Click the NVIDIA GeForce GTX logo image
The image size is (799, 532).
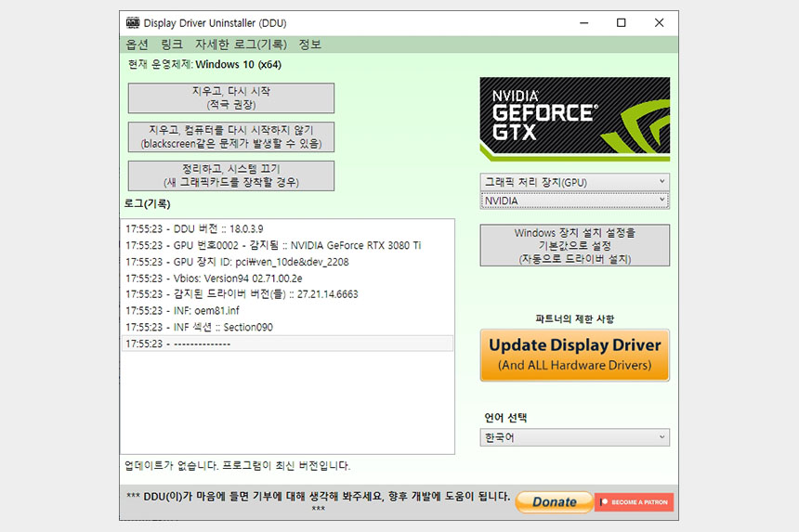[575, 119]
